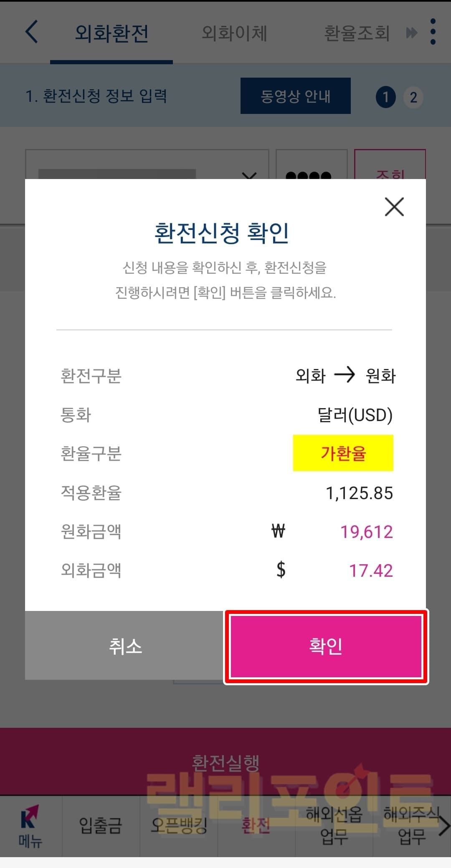Select step 2 indicator circle
The image size is (451, 868).
(413, 97)
